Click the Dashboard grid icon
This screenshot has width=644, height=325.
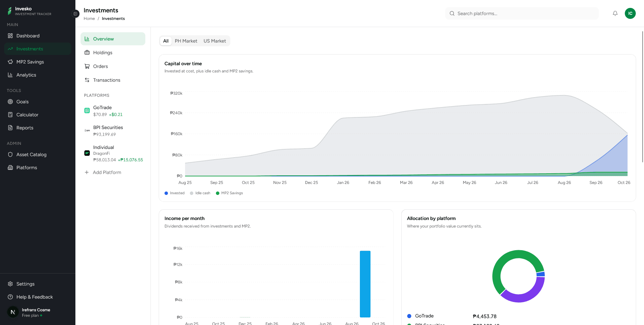[10, 36]
